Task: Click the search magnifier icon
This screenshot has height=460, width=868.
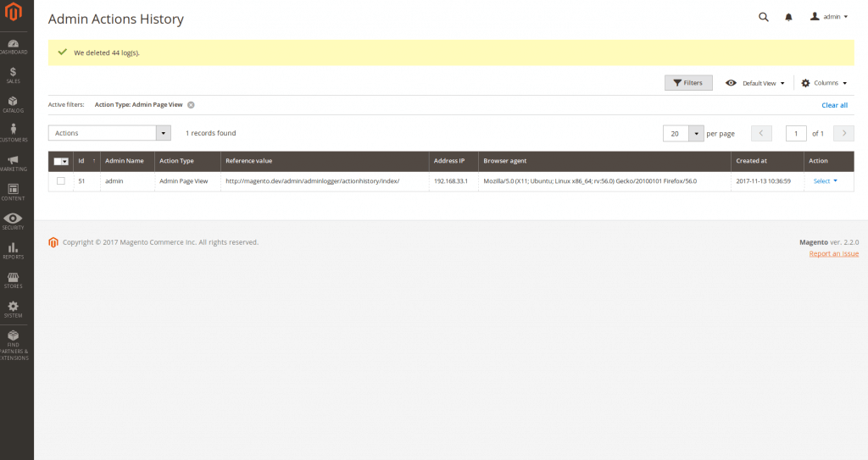Action: (763, 17)
